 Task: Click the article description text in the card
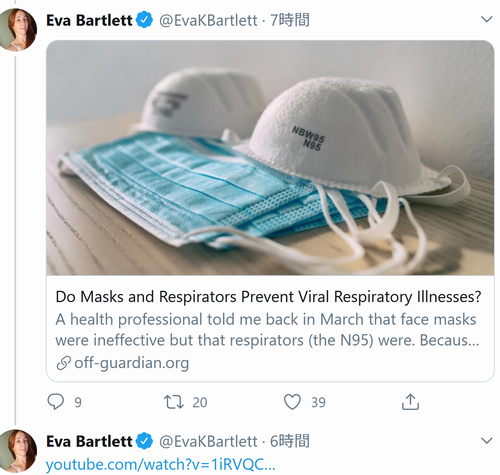coord(267,330)
